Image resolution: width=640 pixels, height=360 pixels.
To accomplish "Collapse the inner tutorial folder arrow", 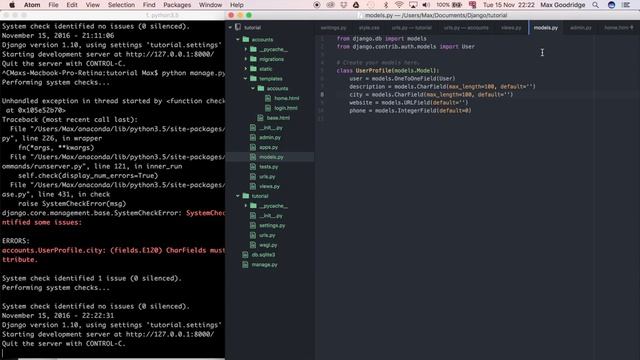I will pyautogui.click(x=238, y=196).
